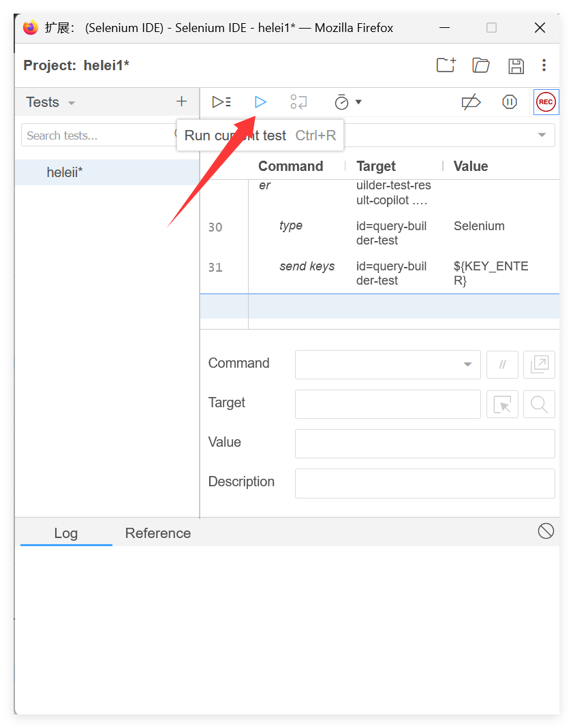The height and width of the screenshot is (728, 573).
Task: Disable breakpoints icon
Action: [x=471, y=101]
